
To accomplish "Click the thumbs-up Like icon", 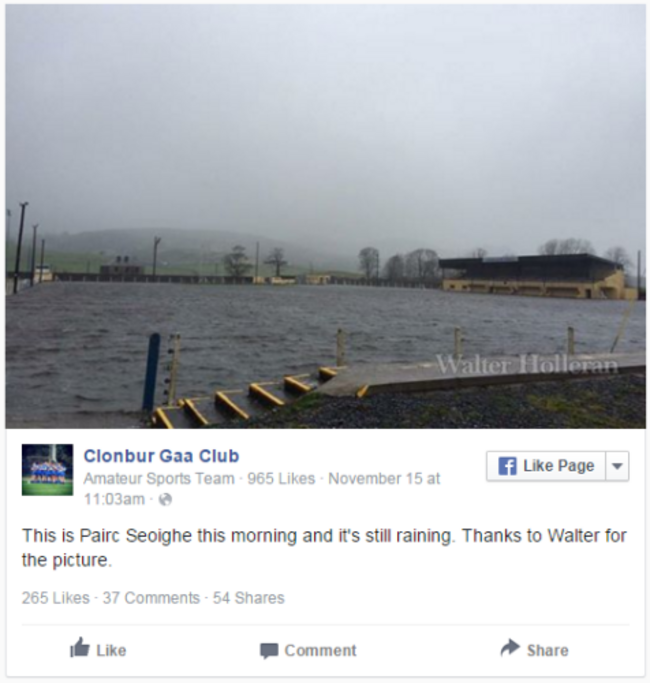I will pyautogui.click(x=80, y=648).
